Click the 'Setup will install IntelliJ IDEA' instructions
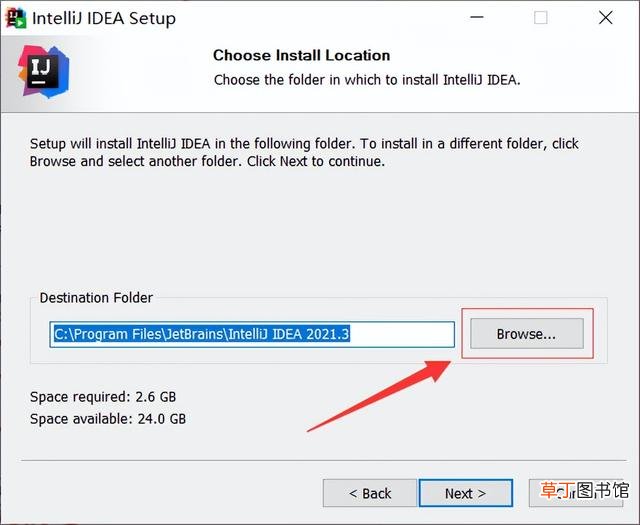640x525 pixels. (x=304, y=152)
